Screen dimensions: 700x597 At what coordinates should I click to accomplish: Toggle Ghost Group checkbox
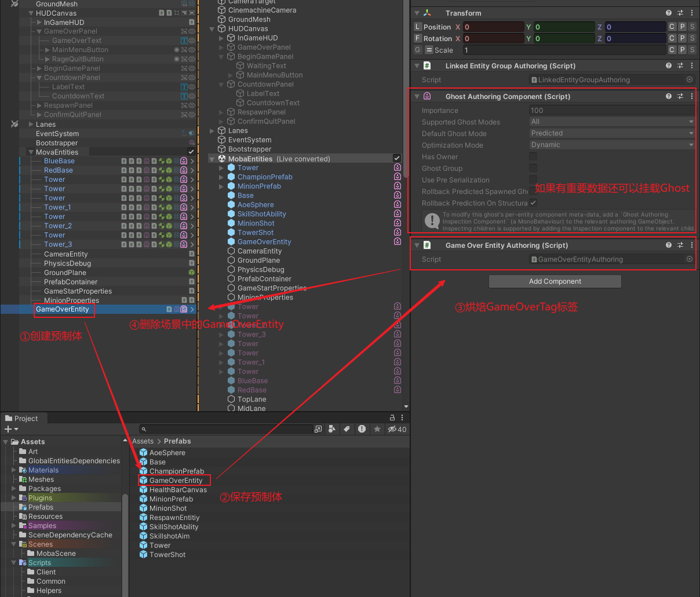pos(533,168)
